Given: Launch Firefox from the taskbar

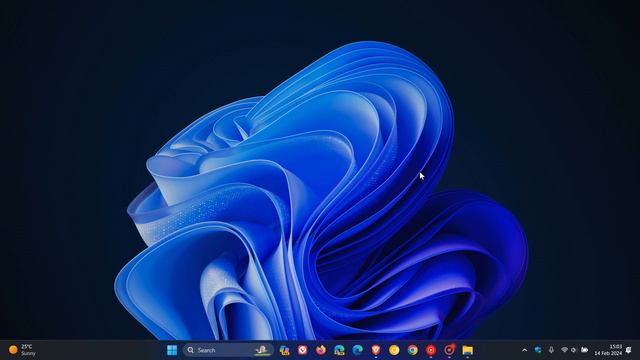Looking at the screenshot, I should [321, 350].
